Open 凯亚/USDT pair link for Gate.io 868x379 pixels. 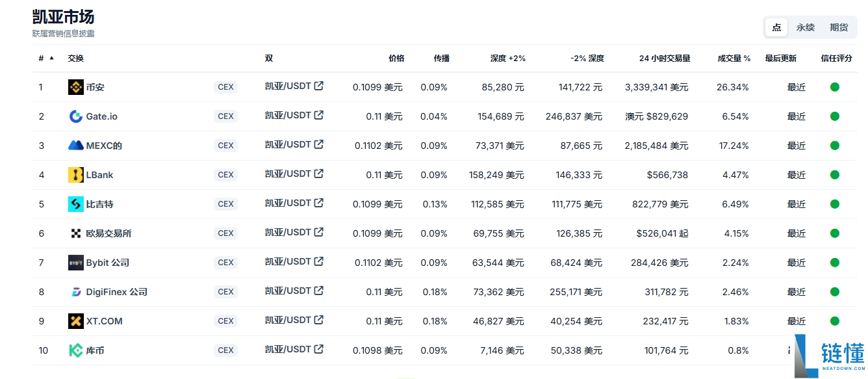(x=288, y=115)
